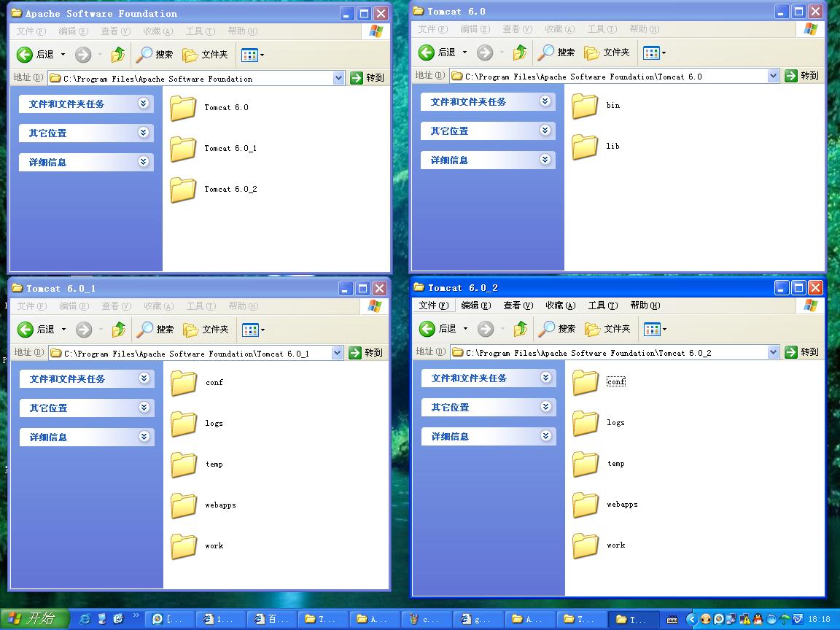Open address dropdown in Tomcat 6.0 window

[x=772, y=76]
